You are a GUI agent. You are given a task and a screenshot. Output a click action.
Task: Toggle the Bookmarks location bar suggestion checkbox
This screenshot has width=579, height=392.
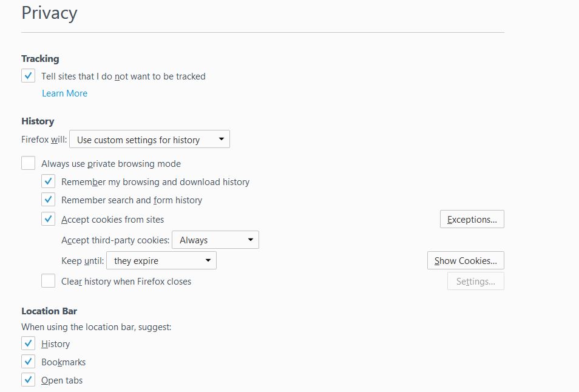pyautogui.click(x=28, y=362)
